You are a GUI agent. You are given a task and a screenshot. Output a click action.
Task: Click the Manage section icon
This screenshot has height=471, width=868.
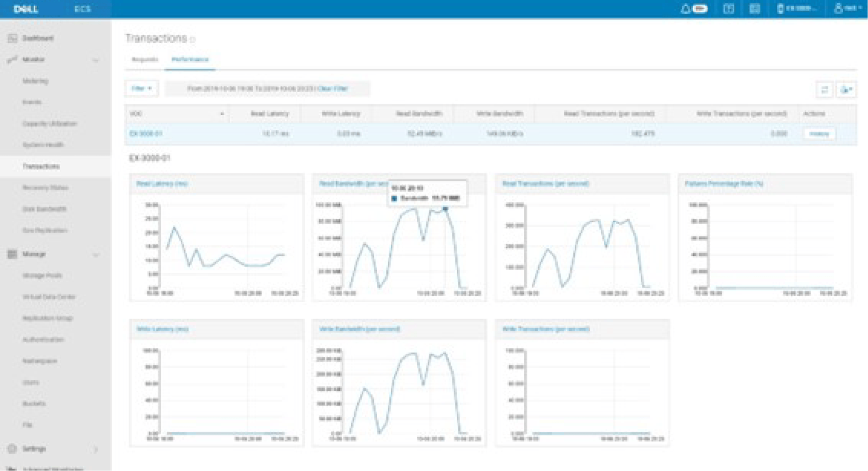12,254
